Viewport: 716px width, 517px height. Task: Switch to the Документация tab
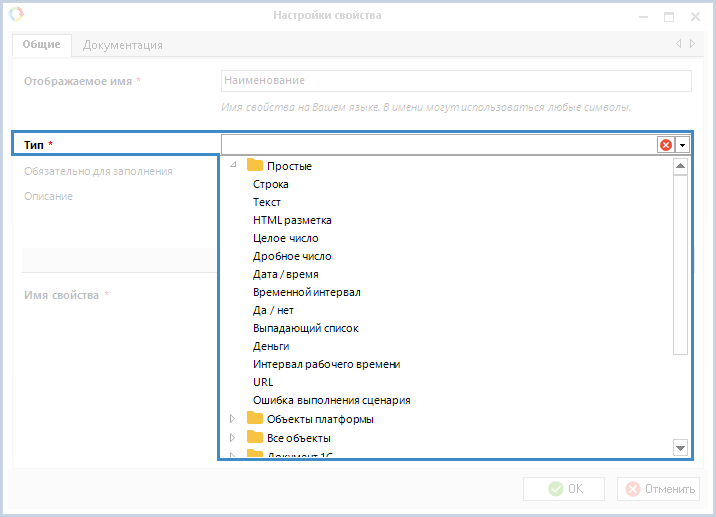tap(122, 45)
